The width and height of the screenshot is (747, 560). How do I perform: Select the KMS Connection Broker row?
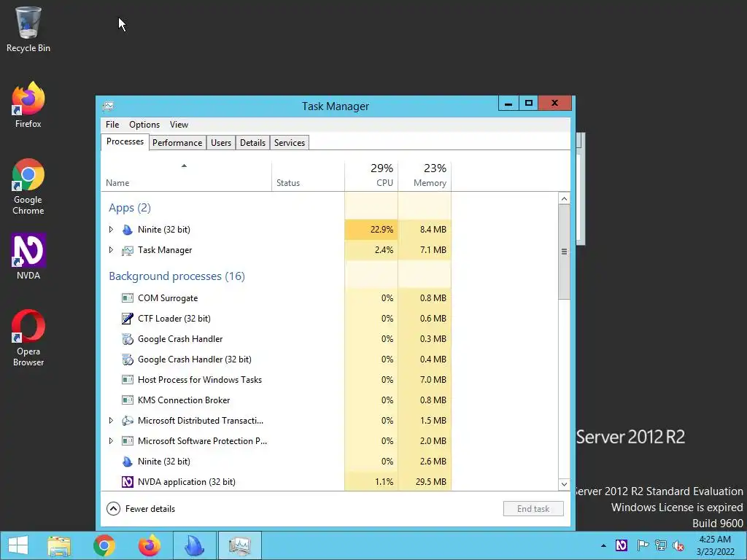coord(276,400)
